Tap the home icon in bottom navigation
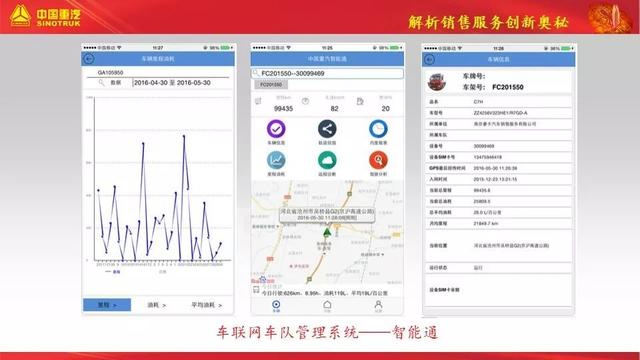This screenshot has height=360, width=640. [x=327, y=305]
